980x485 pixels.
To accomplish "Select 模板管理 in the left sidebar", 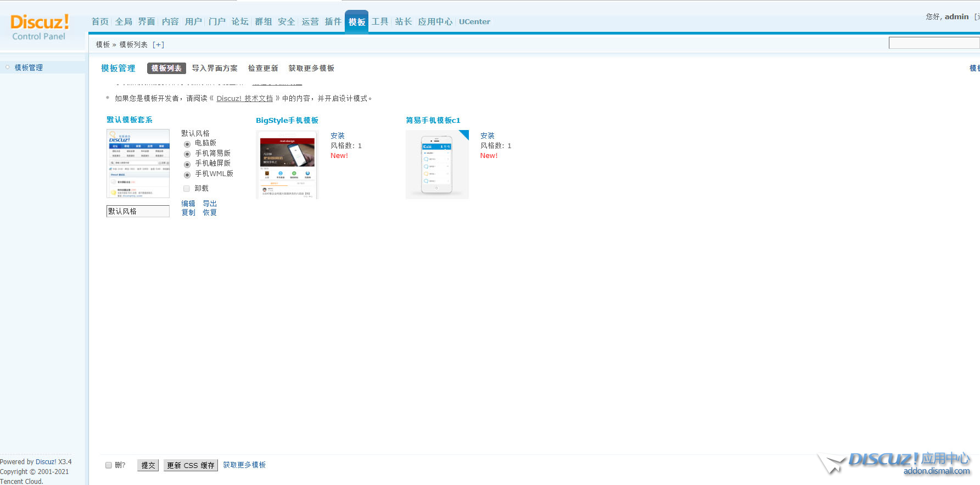I will tap(29, 67).
